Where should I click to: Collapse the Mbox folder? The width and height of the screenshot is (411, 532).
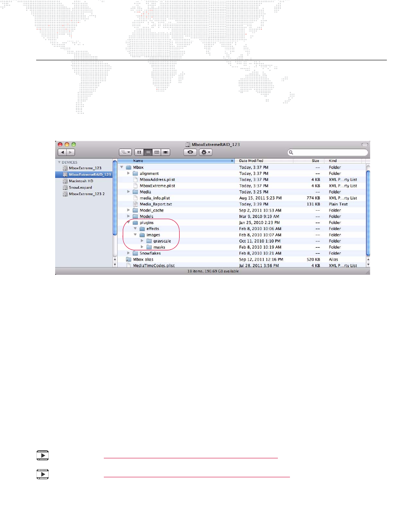coord(122,167)
